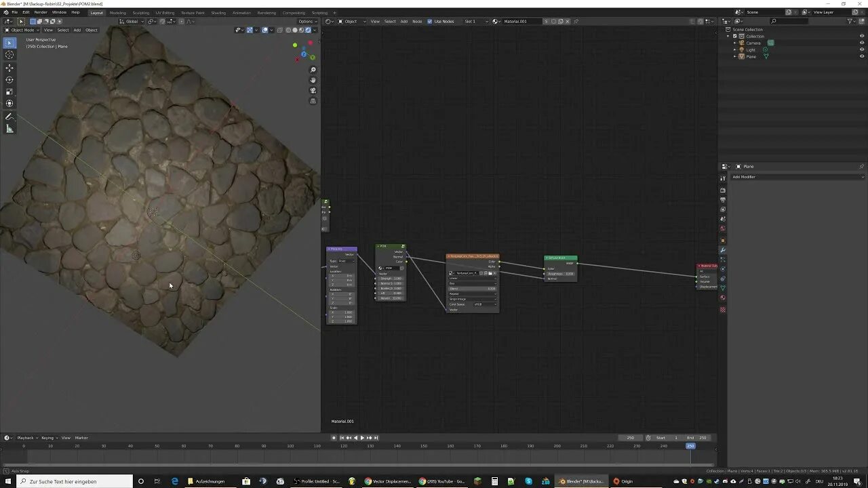Toggle camera view icon in viewport
Image resolution: width=868 pixels, height=488 pixels.
[313, 90]
